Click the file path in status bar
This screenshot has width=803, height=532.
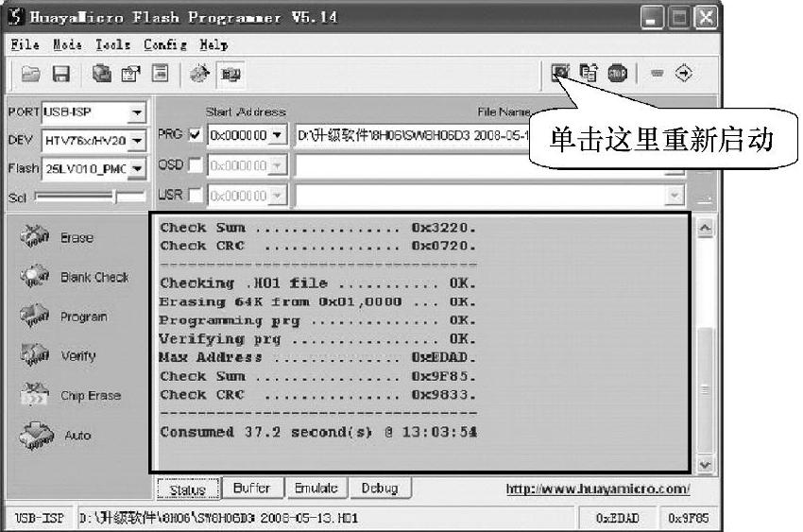(x=218, y=518)
